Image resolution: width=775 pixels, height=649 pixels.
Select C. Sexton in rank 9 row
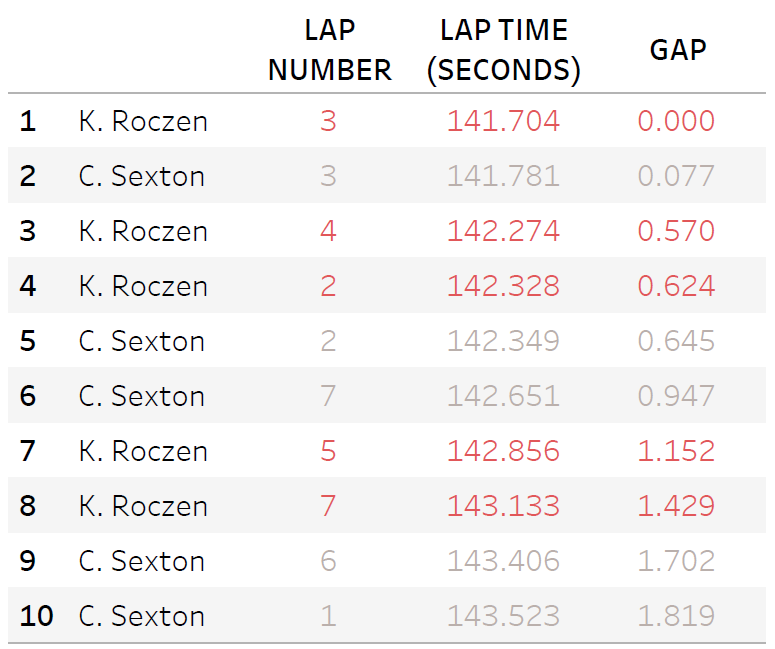pyautogui.click(x=142, y=562)
